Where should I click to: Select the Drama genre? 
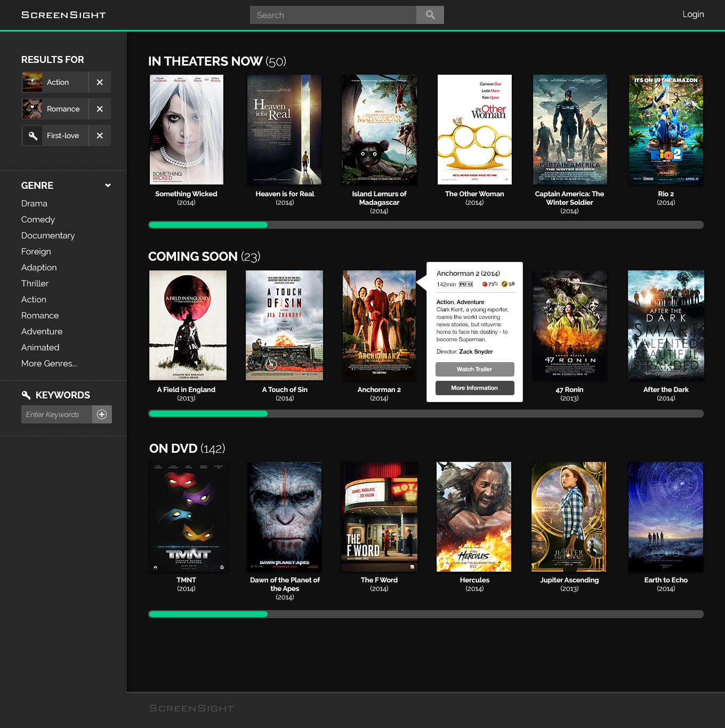point(34,204)
